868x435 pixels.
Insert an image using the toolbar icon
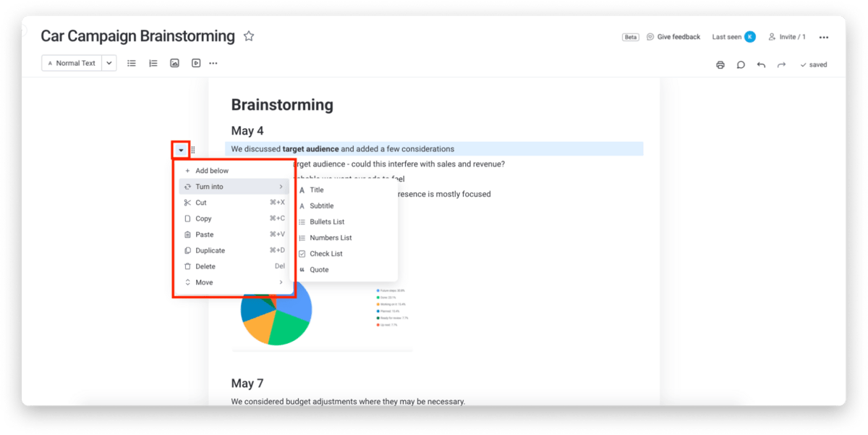click(x=174, y=64)
